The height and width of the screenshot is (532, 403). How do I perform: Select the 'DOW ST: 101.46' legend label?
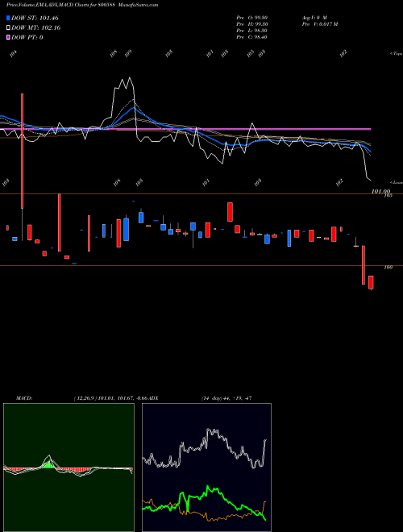(x=35, y=18)
